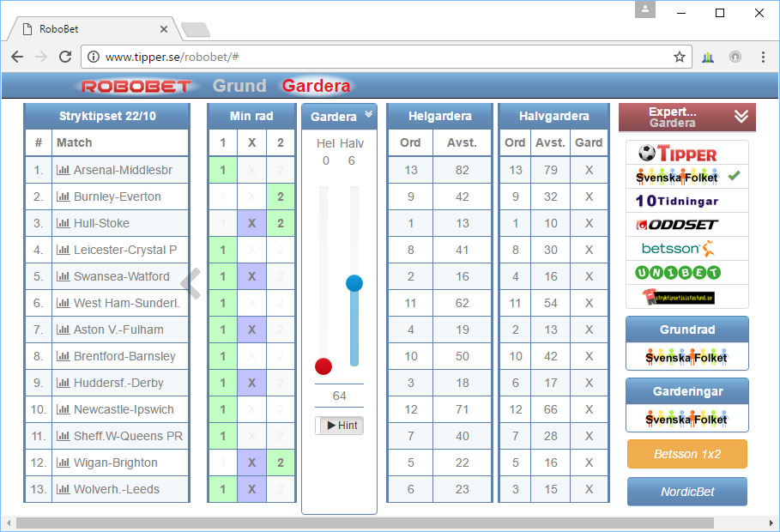Toggle sign 2 for Wigan-Brighton row
This screenshot has width=780, height=532.
pos(281,462)
